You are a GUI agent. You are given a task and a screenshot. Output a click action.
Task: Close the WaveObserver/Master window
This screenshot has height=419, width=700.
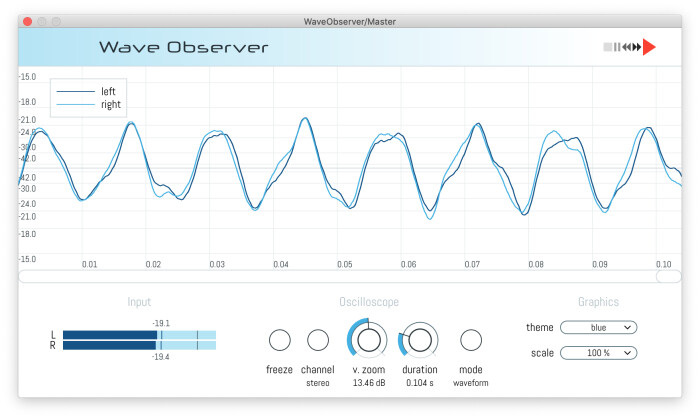pyautogui.click(x=28, y=21)
